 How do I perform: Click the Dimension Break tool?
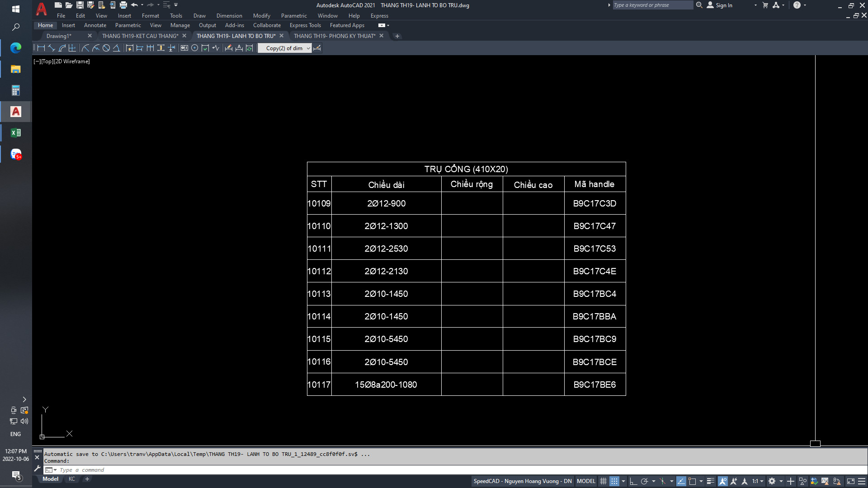(171, 48)
